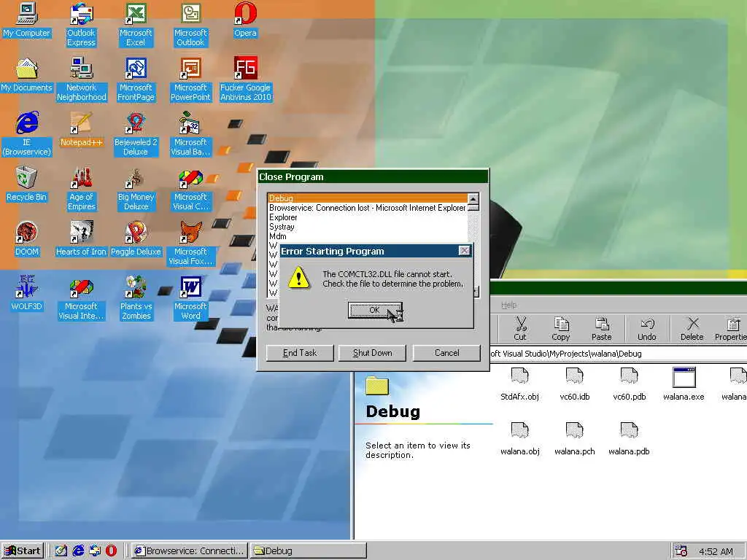747x560 pixels.
Task: Click Undo in Debug window toolbar
Action: tap(647, 329)
